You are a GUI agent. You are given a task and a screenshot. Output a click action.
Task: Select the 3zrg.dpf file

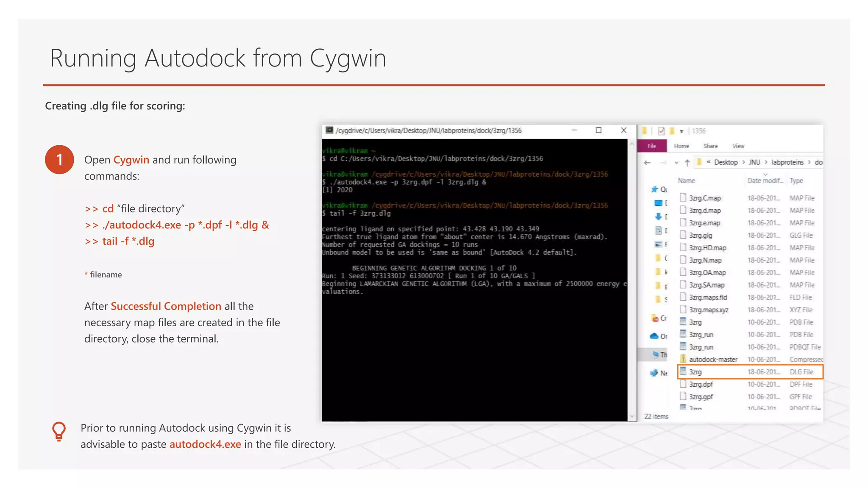tap(701, 384)
